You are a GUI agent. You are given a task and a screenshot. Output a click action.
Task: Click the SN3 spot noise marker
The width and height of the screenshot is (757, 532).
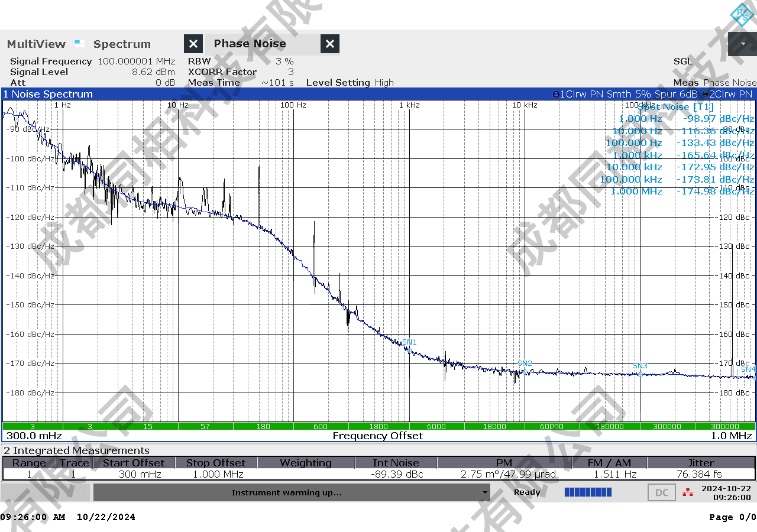click(640, 374)
